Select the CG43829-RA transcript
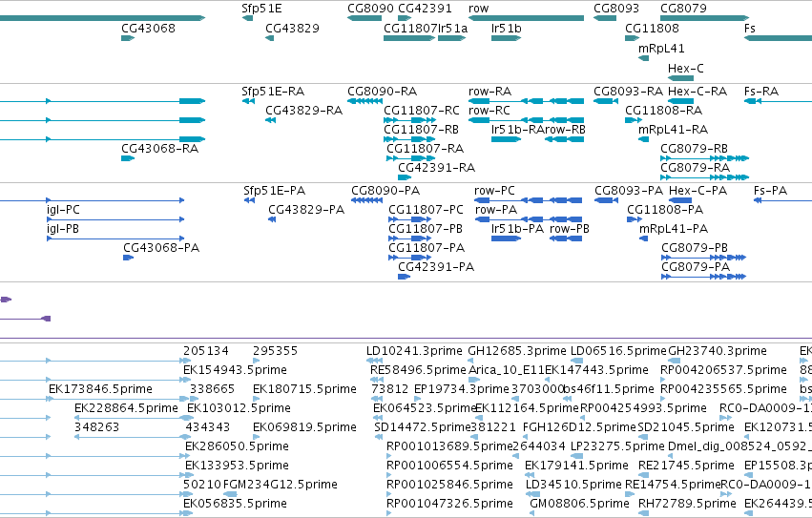 point(270,120)
